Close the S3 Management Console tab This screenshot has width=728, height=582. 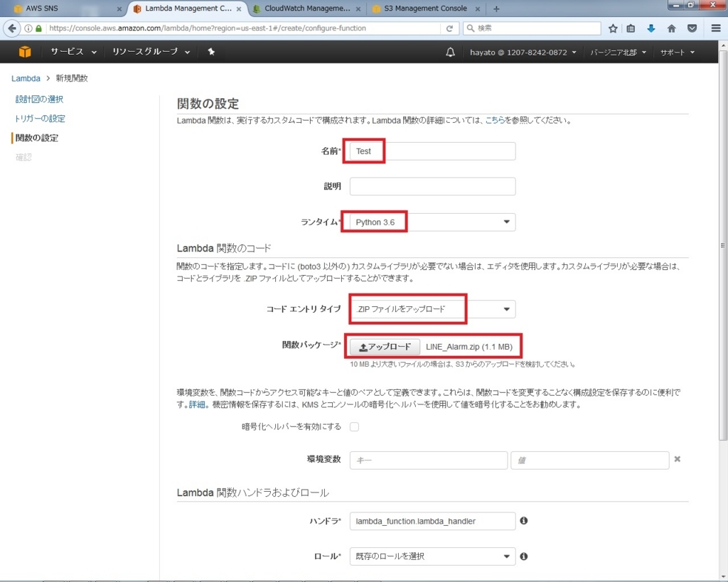(x=477, y=9)
